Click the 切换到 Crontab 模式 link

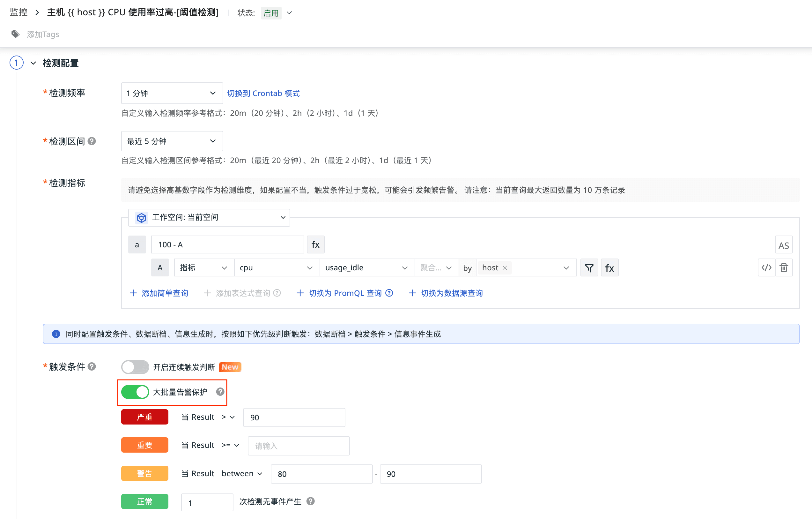pos(263,93)
